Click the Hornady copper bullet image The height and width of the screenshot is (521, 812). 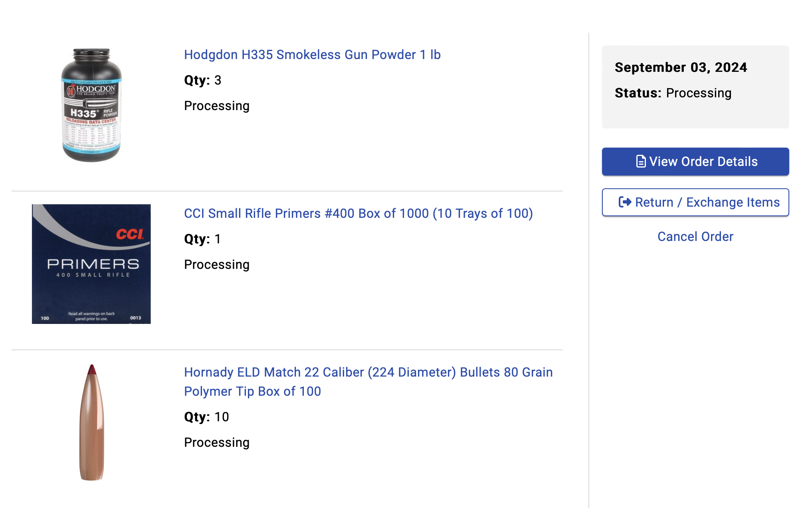tap(92, 422)
